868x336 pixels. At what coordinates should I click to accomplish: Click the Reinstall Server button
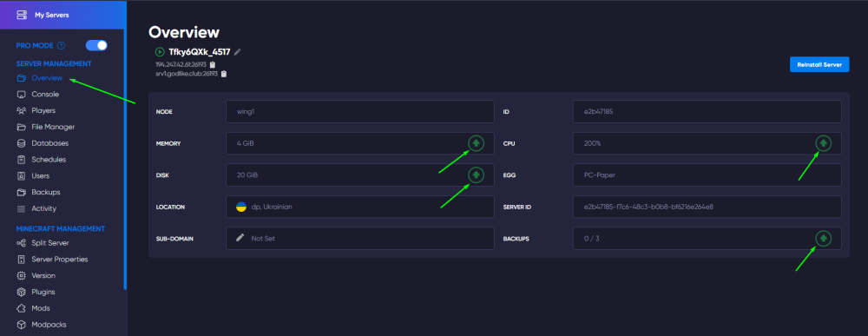[819, 65]
